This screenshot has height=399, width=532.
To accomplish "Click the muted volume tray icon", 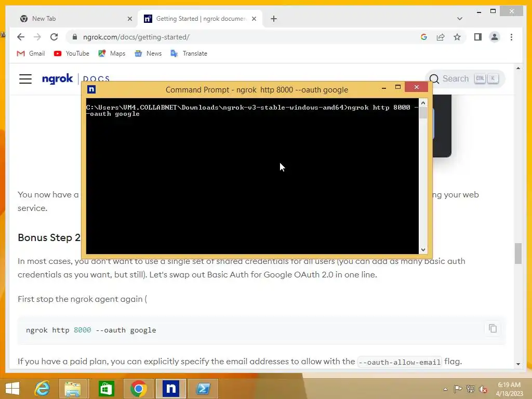I will pyautogui.click(x=483, y=389).
